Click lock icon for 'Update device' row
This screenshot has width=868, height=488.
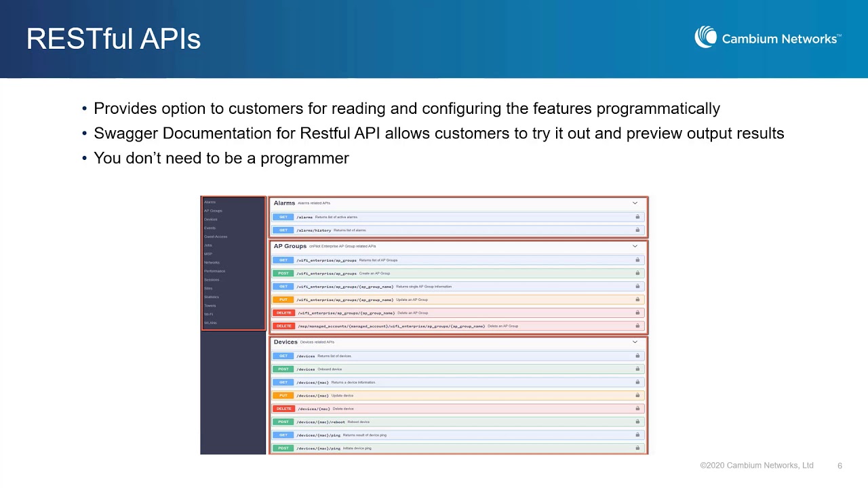click(x=637, y=396)
